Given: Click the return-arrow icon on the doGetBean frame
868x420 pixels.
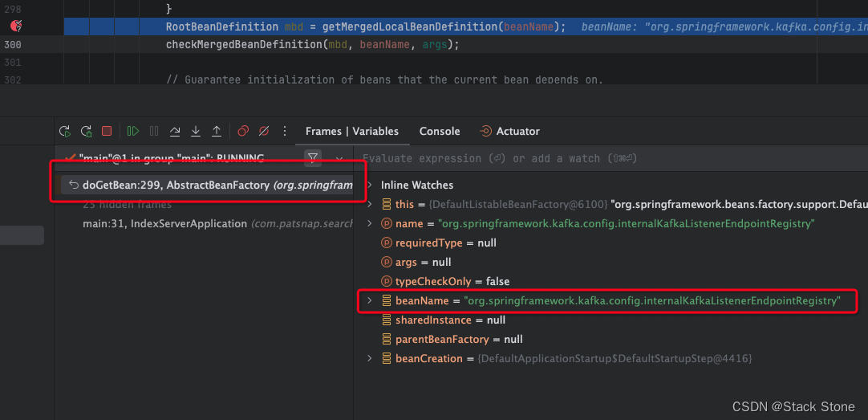Looking at the screenshot, I should (73, 185).
